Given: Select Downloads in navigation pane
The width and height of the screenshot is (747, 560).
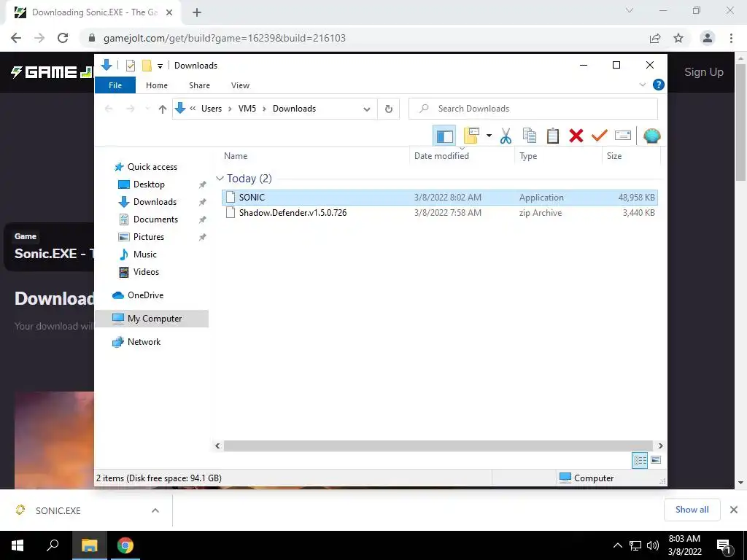Looking at the screenshot, I should tap(155, 202).
